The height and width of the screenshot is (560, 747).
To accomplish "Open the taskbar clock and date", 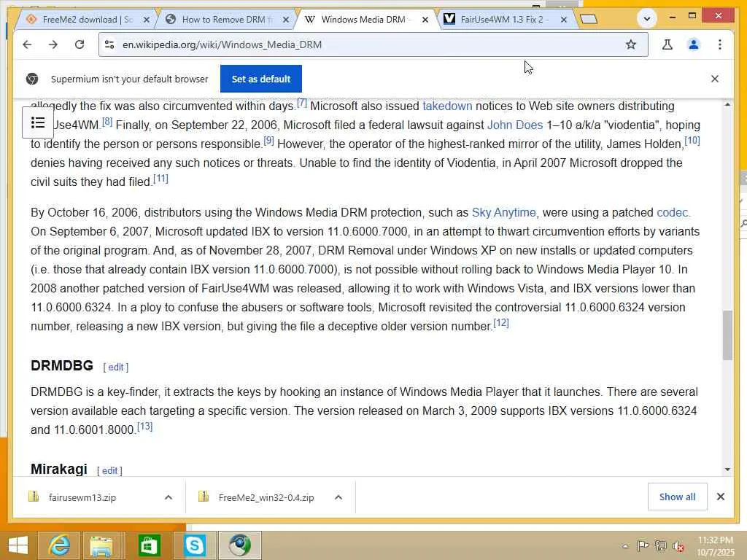I will click(x=716, y=546).
